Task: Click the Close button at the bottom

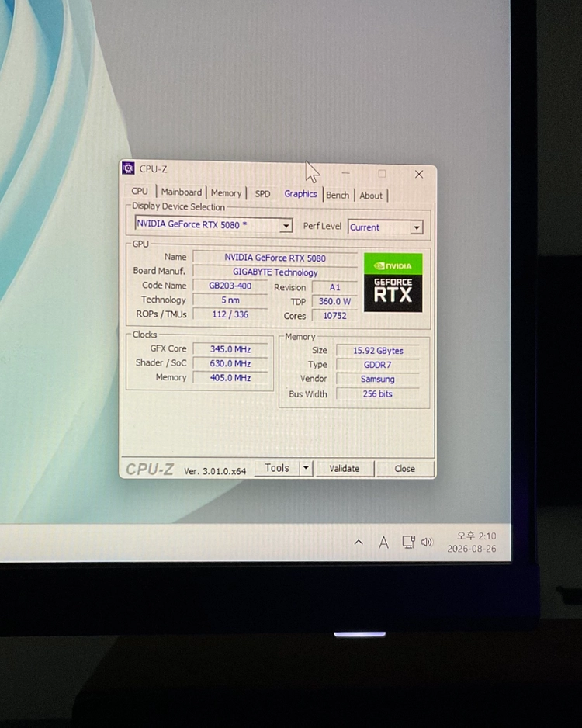Action: [x=405, y=469]
